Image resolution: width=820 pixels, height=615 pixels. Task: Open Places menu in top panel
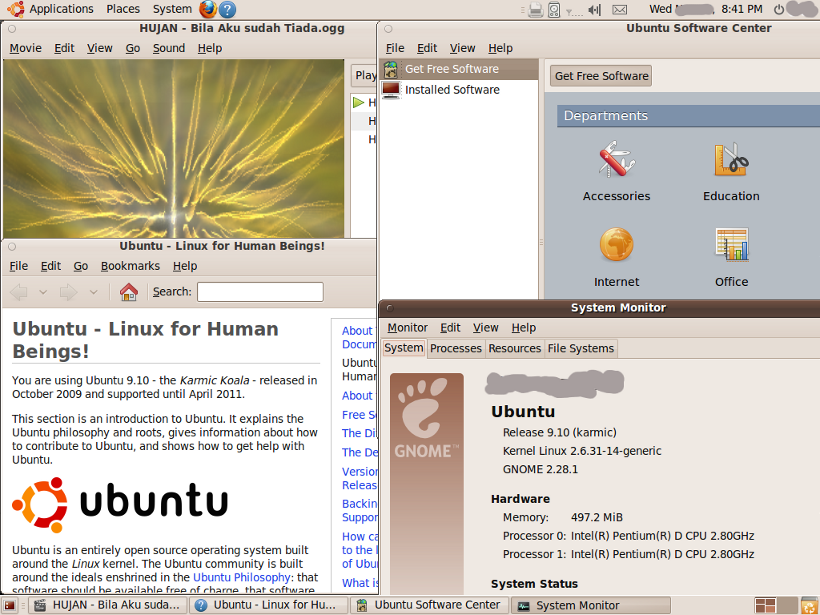point(123,9)
